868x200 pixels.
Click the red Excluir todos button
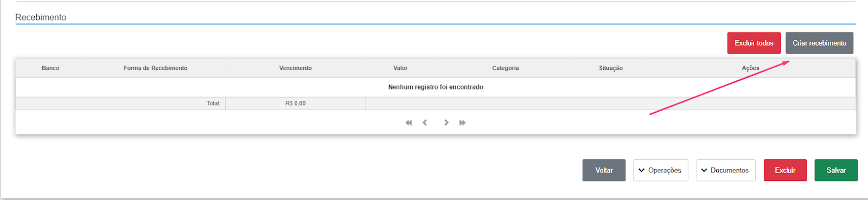coord(754,43)
